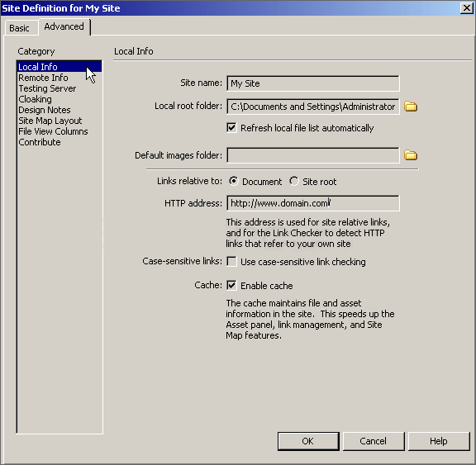Enable Use case-sensitive link checking
The width and height of the screenshot is (476, 465).
click(x=231, y=262)
